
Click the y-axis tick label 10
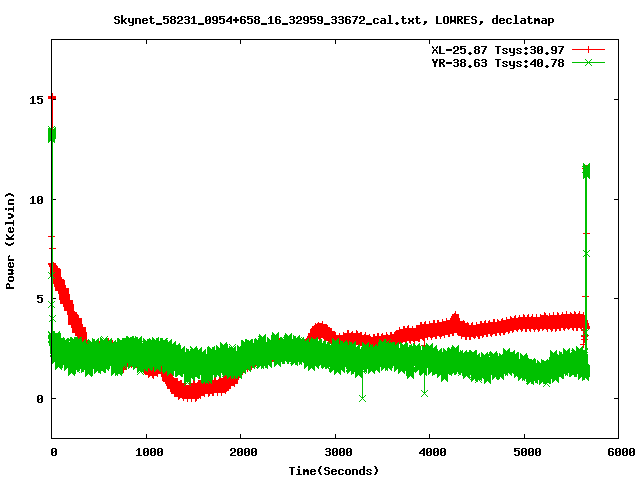click(36, 200)
